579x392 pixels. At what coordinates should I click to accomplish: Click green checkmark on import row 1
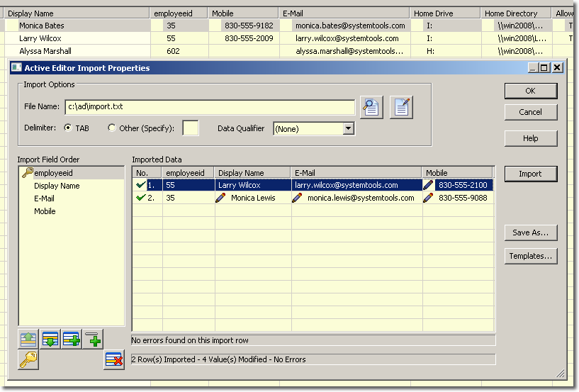pos(141,185)
